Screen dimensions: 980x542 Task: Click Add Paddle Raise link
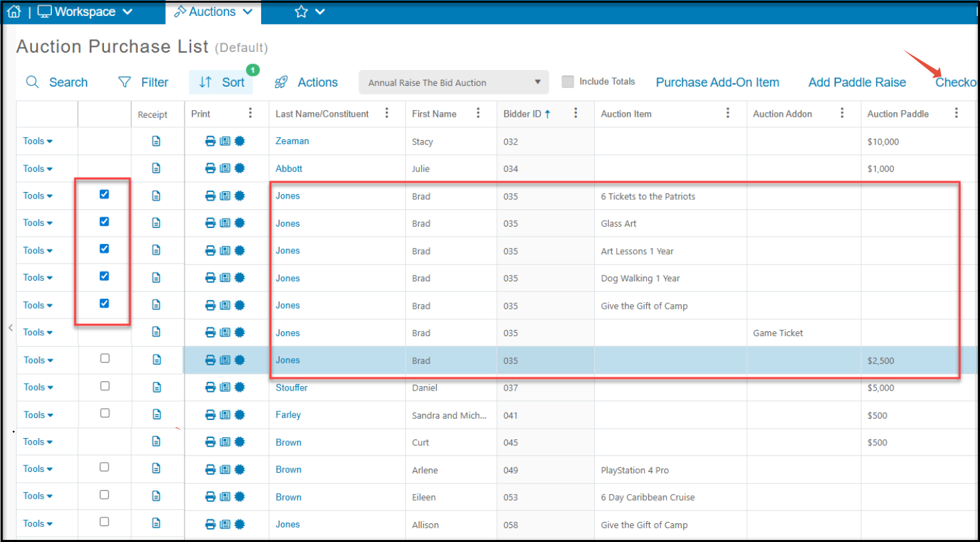click(x=857, y=82)
